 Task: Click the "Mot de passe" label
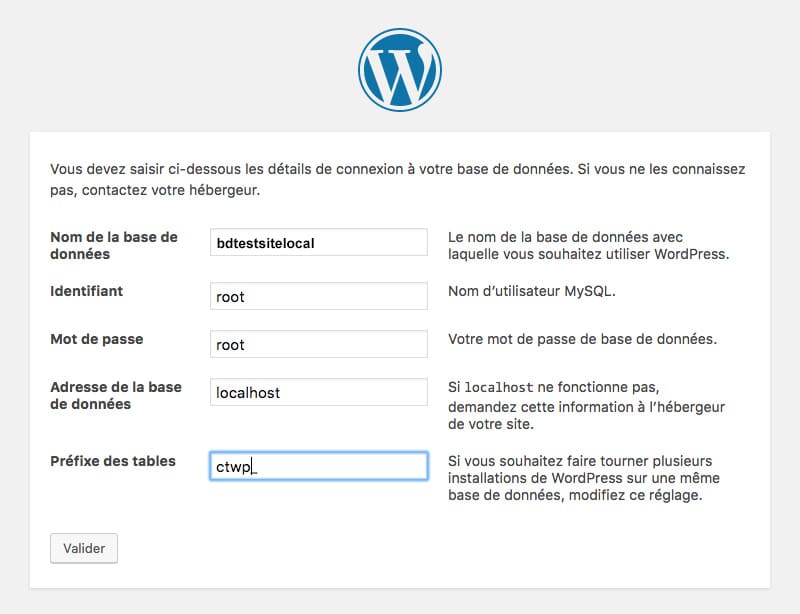(96, 339)
